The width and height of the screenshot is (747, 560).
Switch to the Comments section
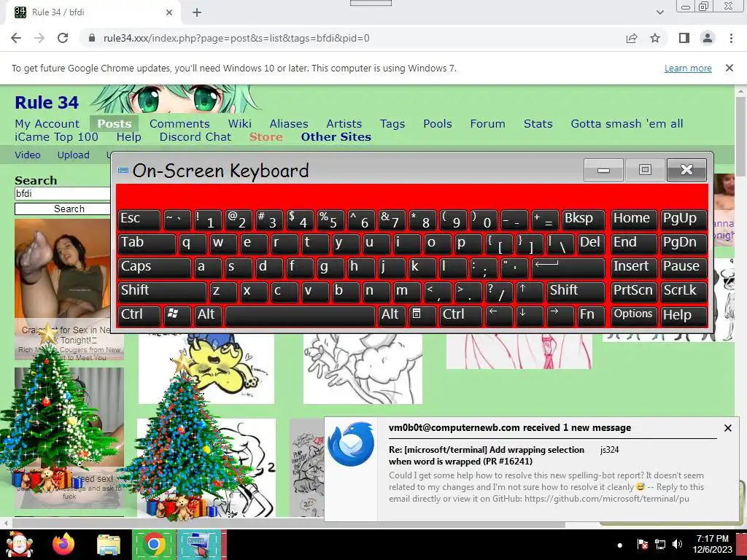click(x=179, y=124)
